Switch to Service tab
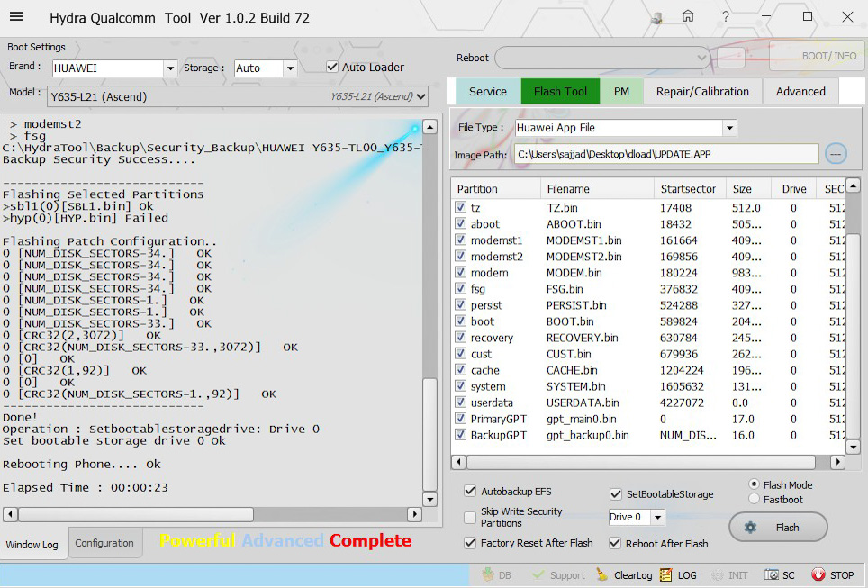The width and height of the screenshot is (868, 588). click(488, 91)
